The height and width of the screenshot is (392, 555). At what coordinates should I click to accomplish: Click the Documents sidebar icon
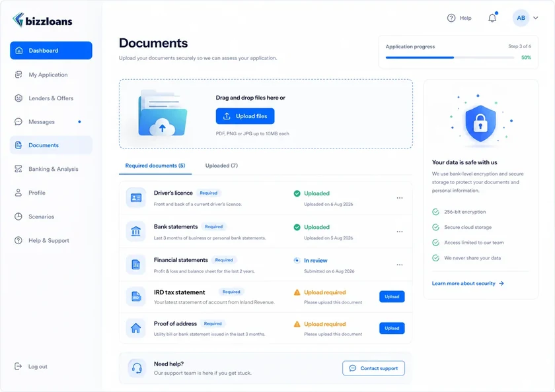tap(18, 145)
